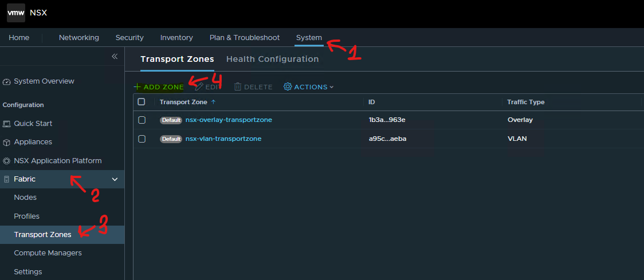Select the System menu

tap(309, 37)
